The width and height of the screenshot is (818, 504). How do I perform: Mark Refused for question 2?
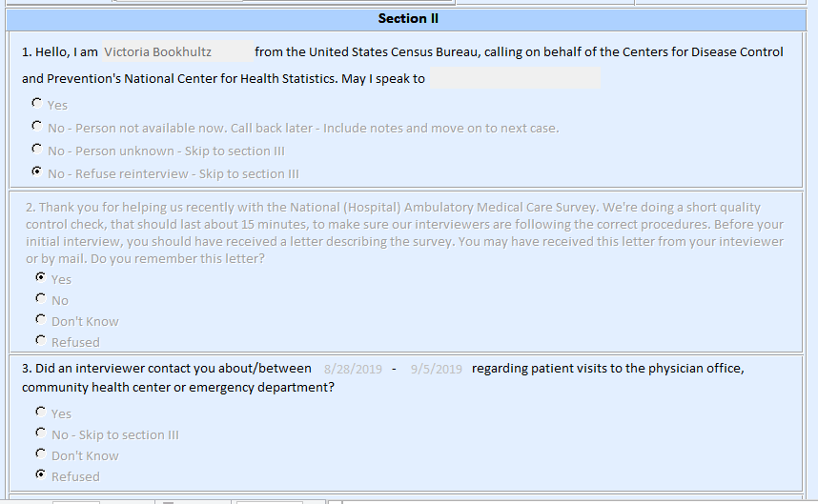pyautogui.click(x=40, y=341)
